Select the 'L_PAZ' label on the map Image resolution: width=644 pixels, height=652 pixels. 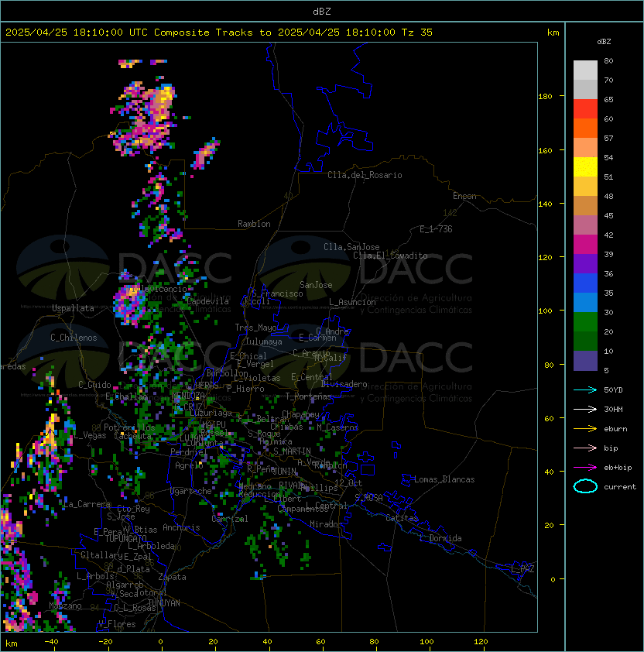pyautogui.click(x=522, y=569)
